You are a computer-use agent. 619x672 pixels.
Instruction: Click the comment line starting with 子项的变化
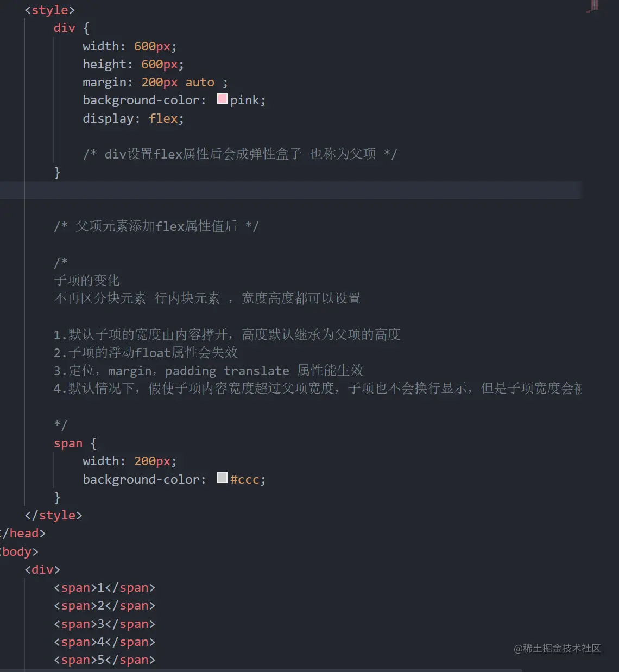tap(87, 280)
